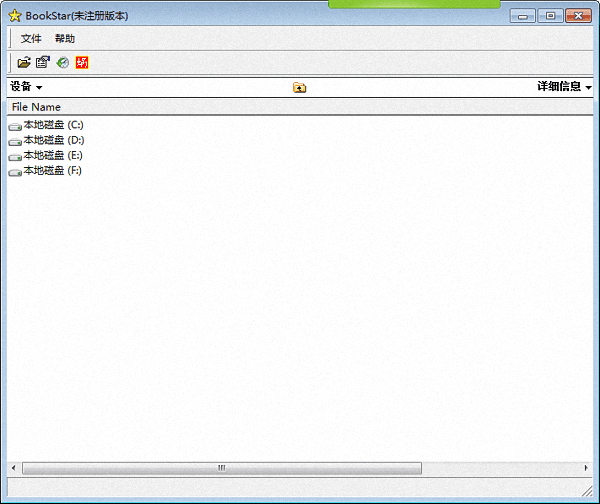Click the drive icon next to 本地磁盘 (F:)
The width and height of the screenshot is (600, 504).
15,172
